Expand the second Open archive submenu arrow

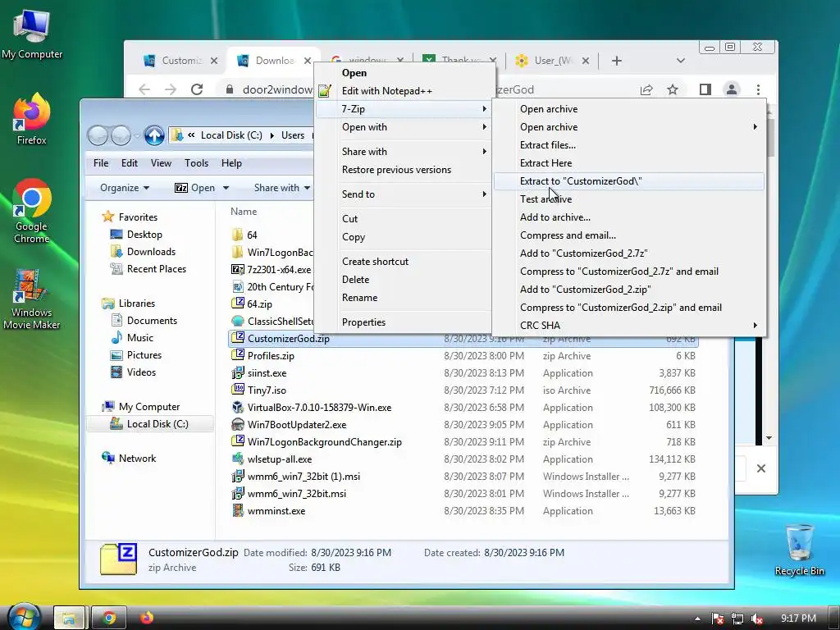pos(755,127)
